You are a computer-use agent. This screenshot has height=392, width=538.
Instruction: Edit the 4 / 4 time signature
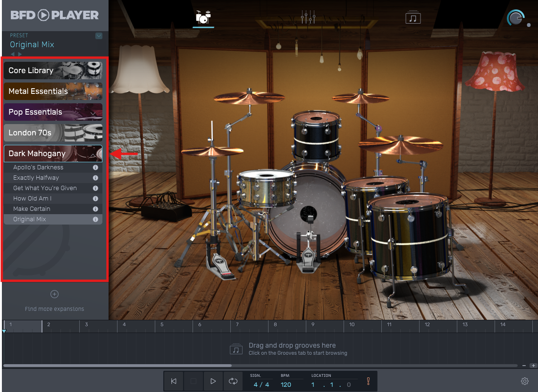click(261, 385)
